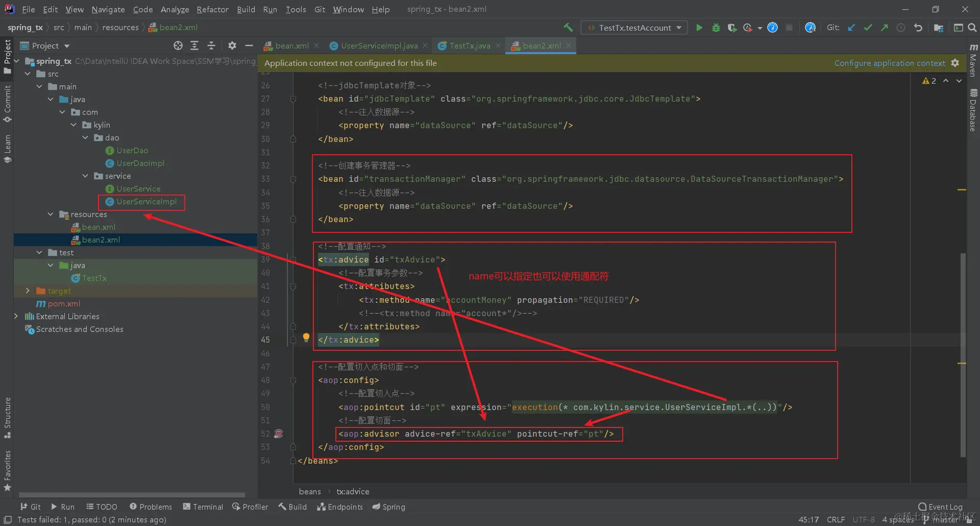Toggle the Spring tool window
This screenshot has width=980, height=526.
pos(388,507)
